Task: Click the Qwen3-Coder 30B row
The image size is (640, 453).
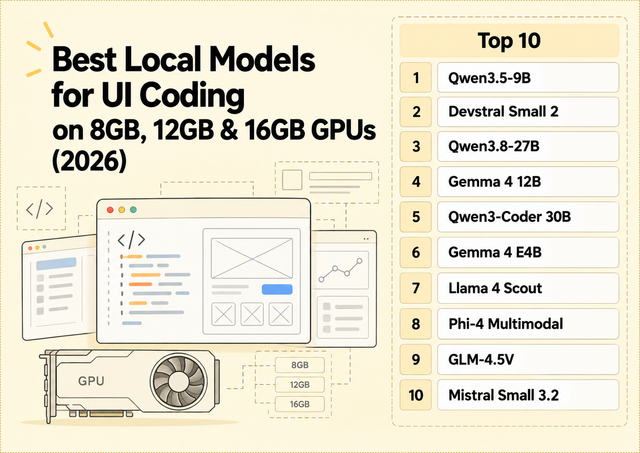Action: tap(528, 217)
